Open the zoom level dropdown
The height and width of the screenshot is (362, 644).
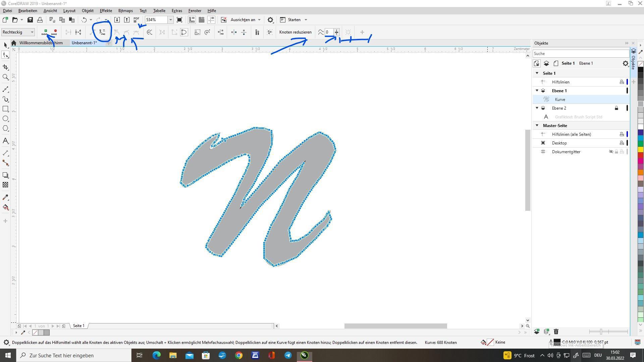coord(170,20)
